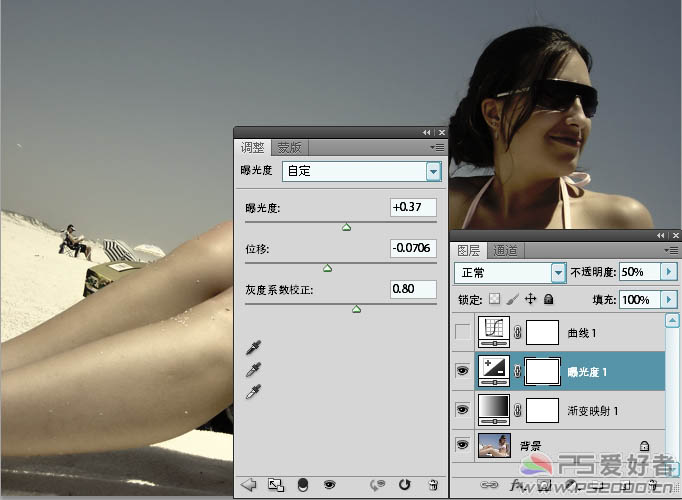Switch to the 通道 tab
This screenshot has height=500, width=682.
[x=506, y=250]
